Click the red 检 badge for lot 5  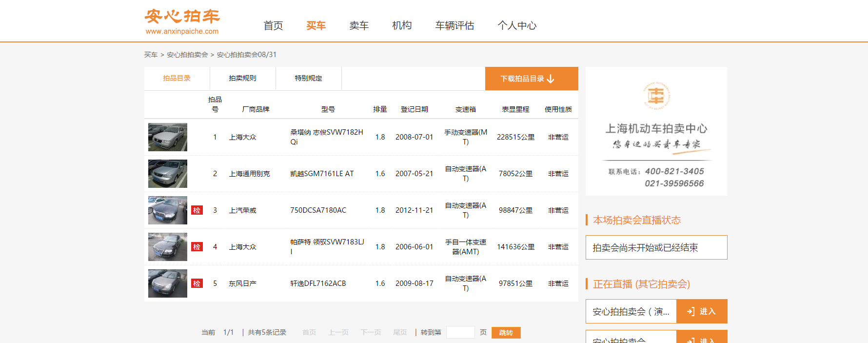pyautogui.click(x=197, y=283)
